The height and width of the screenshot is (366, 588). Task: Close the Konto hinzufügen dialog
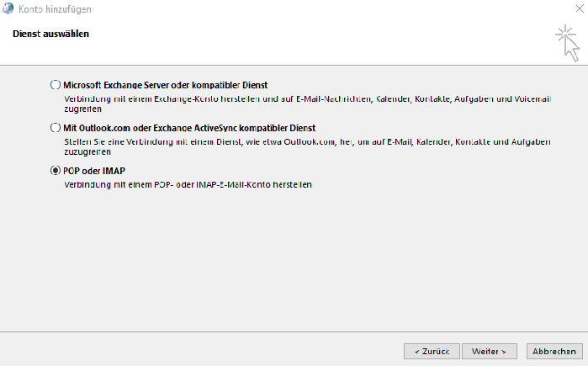(580, 8)
